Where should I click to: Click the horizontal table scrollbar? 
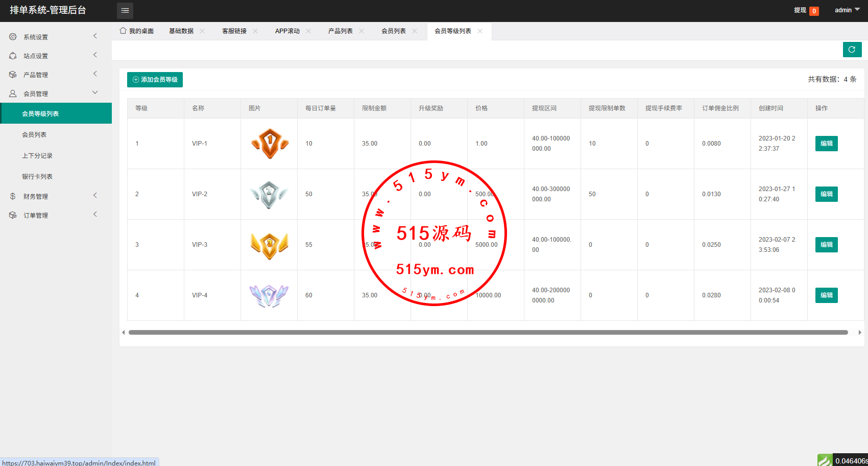tap(488, 332)
